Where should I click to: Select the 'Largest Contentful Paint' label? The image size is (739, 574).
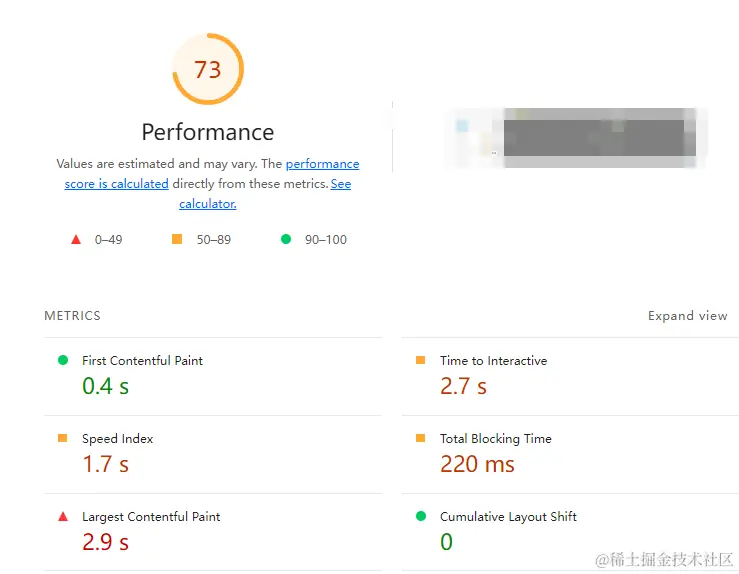coord(151,517)
